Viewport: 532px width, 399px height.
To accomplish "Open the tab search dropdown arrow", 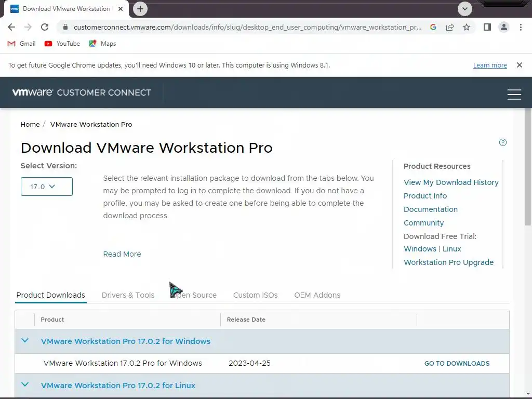I will coord(465,9).
